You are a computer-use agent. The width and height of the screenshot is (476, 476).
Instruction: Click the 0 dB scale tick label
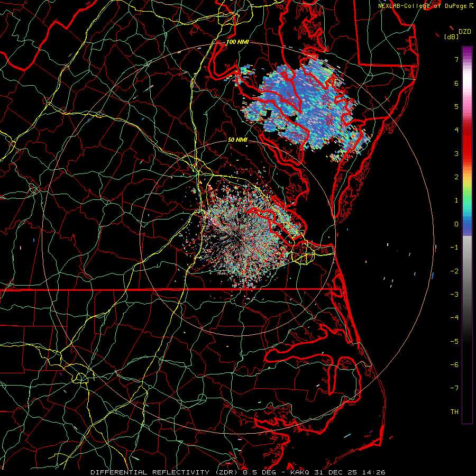456,224
